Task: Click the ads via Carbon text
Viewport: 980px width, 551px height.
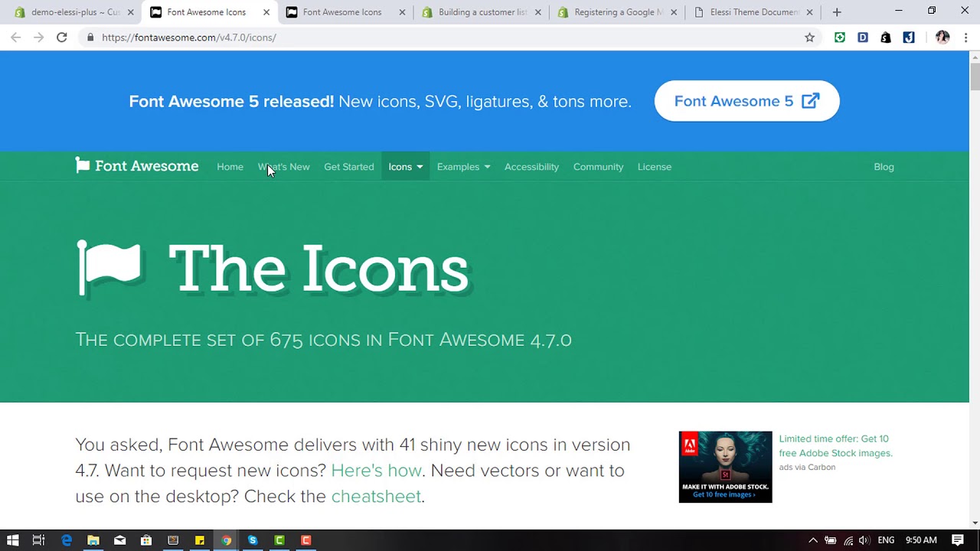Action: [x=807, y=468]
